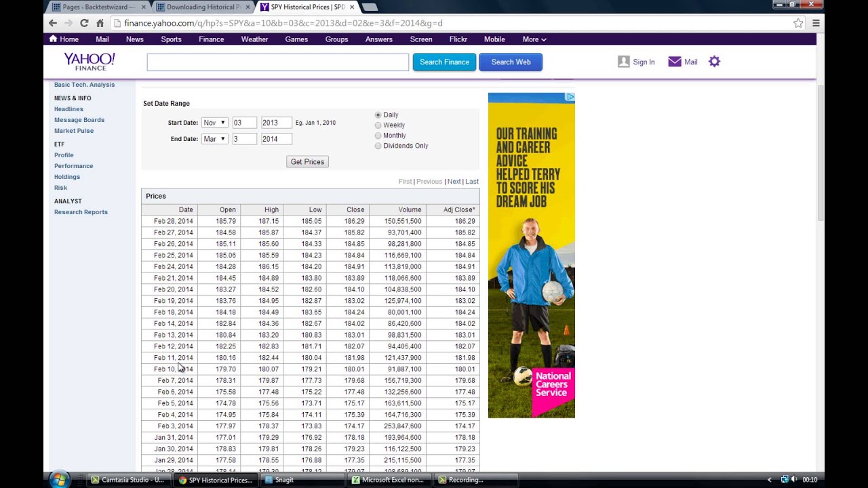Screen dimensions: 868x488
Task: Select the Daily radio button
Action: click(x=378, y=115)
